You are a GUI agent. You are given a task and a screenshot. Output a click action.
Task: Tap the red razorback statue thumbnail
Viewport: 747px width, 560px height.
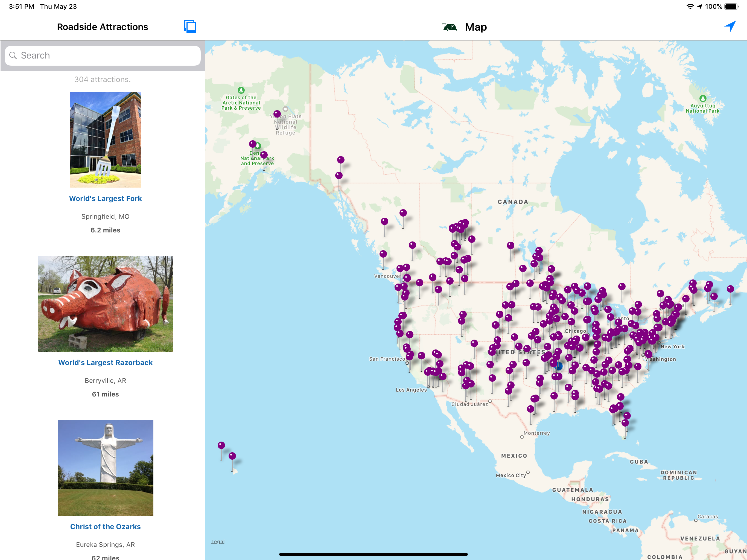pyautogui.click(x=105, y=304)
